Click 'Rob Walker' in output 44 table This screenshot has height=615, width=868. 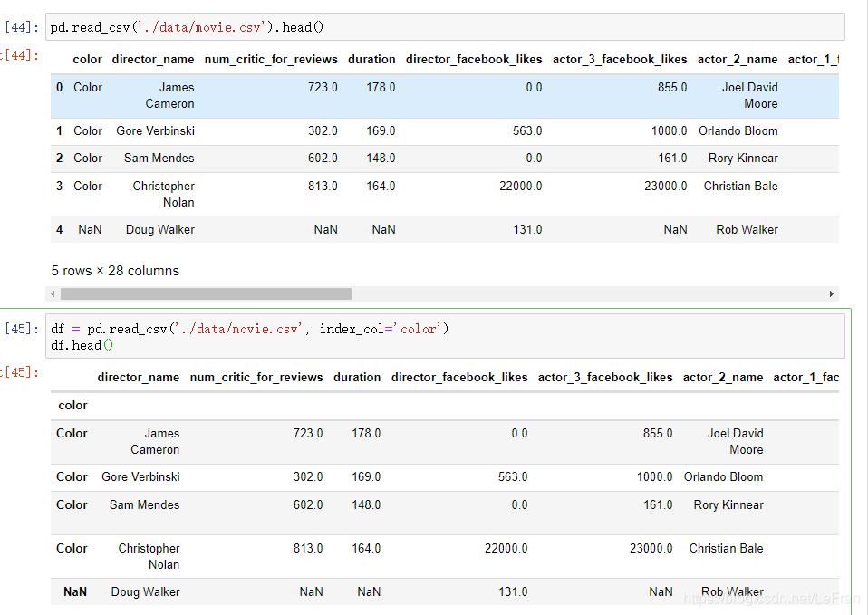coord(747,230)
